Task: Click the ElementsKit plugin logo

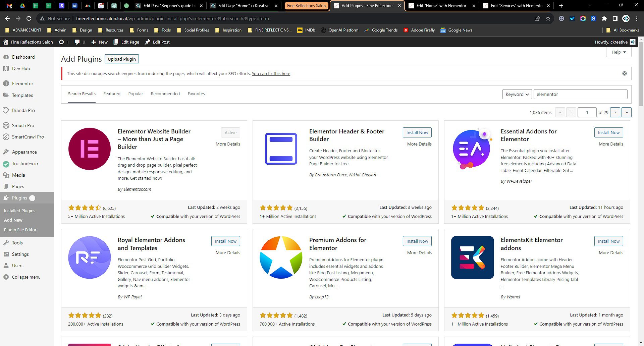Action: coord(473,257)
